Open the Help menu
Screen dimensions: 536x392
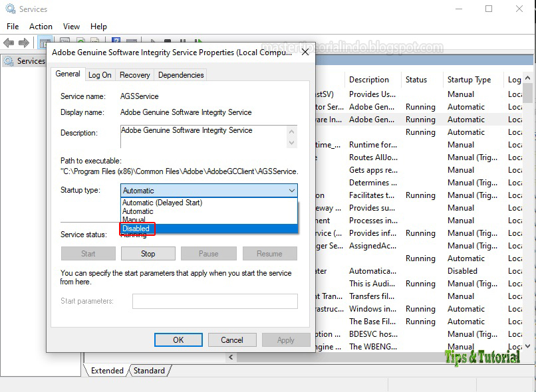pyautogui.click(x=98, y=27)
